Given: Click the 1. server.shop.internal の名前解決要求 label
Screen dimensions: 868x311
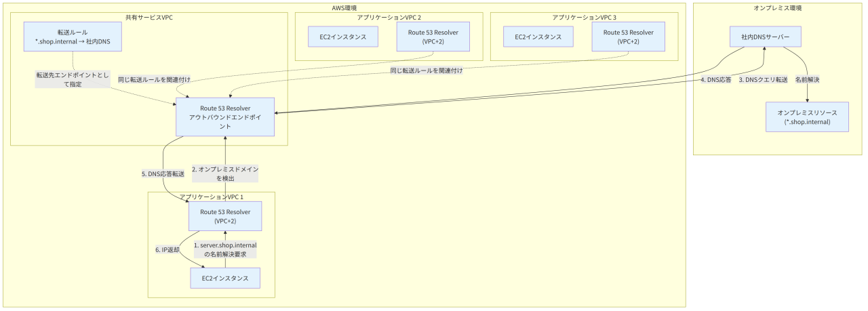Looking at the screenshot, I should 225,249.
